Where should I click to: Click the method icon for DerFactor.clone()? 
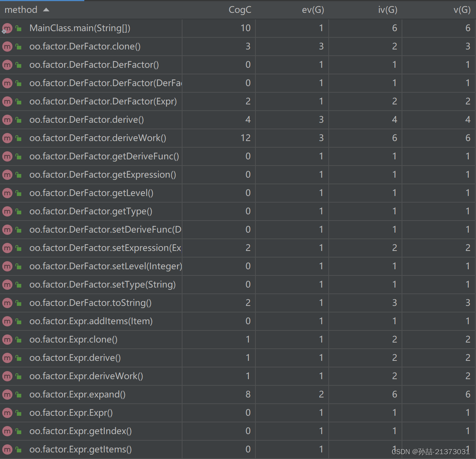click(7, 47)
